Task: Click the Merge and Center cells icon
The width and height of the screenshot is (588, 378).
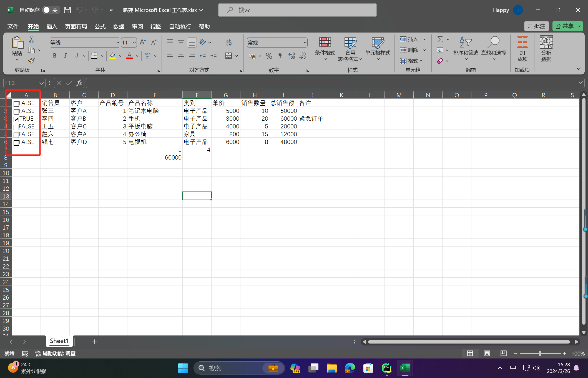Action: coord(228,56)
